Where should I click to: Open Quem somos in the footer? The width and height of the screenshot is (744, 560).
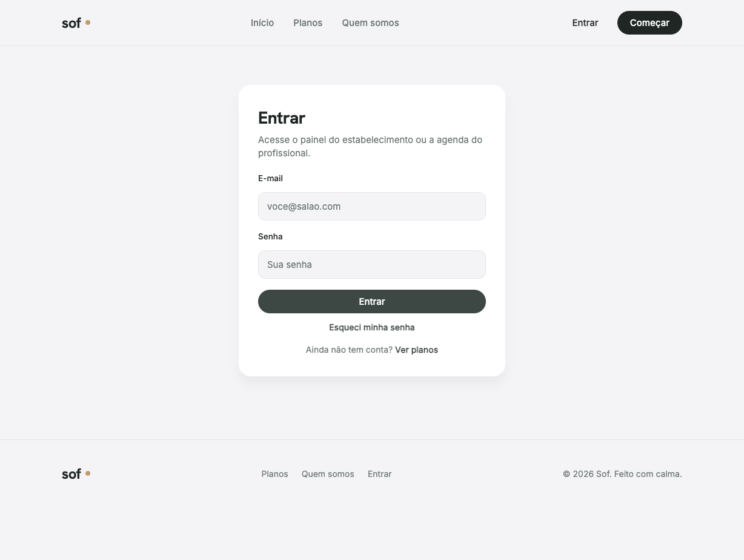tap(328, 474)
